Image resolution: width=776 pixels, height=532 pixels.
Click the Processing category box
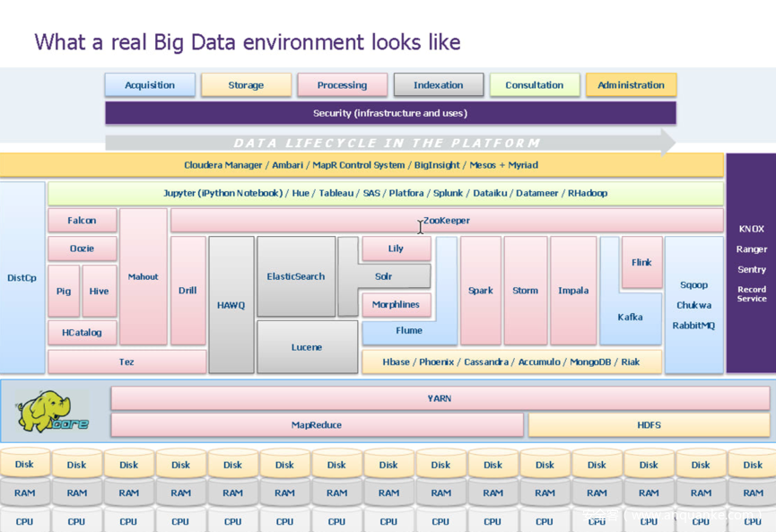coord(342,85)
